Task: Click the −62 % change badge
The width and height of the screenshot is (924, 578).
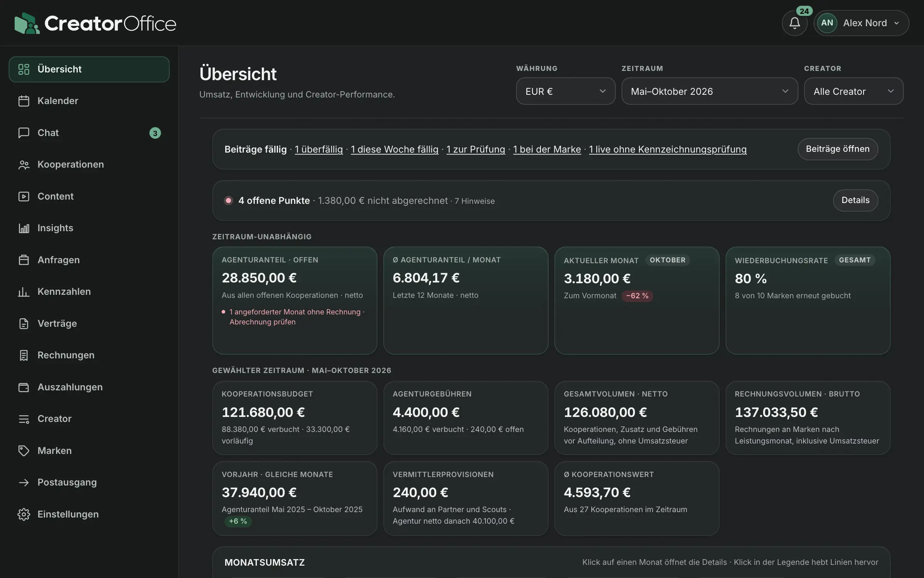Action: point(637,296)
